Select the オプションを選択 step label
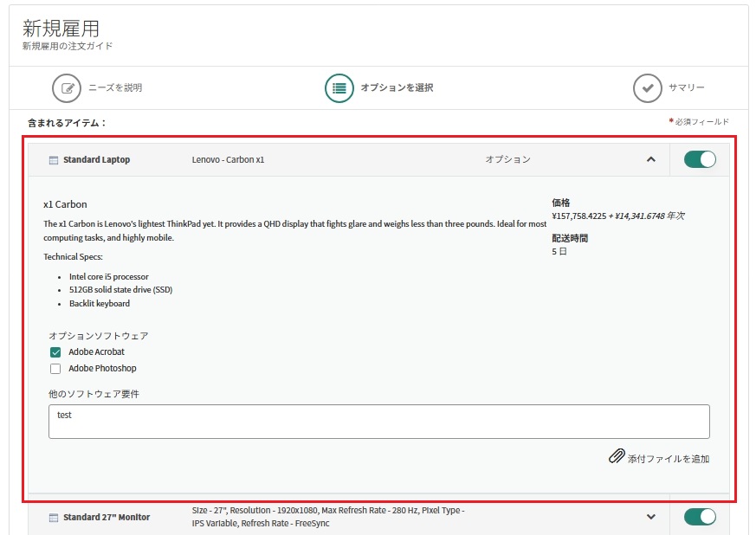This screenshot has width=756, height=535. [x=397, y=87]
